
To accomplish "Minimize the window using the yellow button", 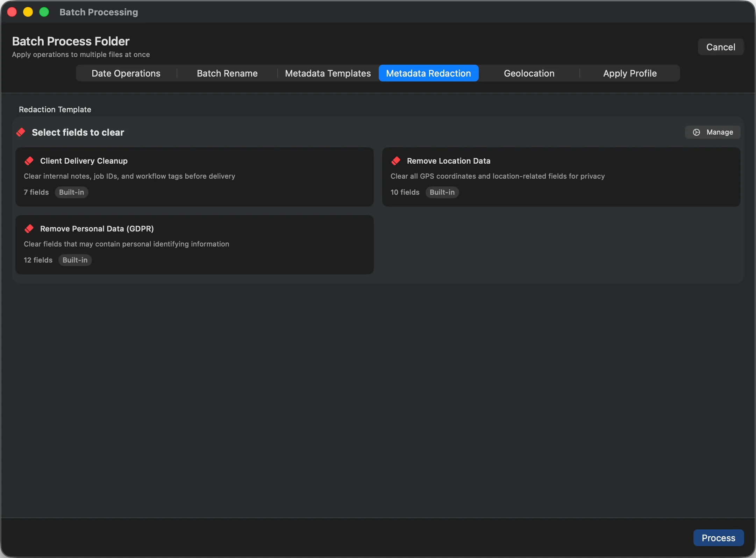I will click(x=28, y=12).
